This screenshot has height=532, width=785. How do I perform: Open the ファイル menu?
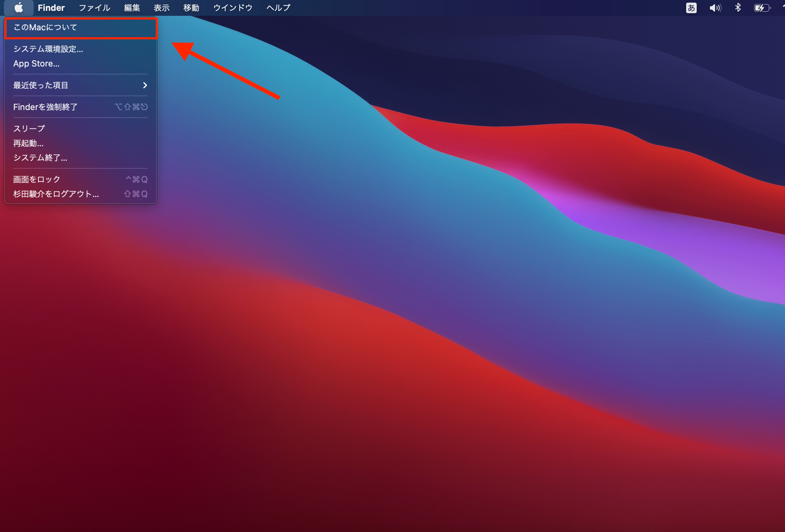(94, 8)
